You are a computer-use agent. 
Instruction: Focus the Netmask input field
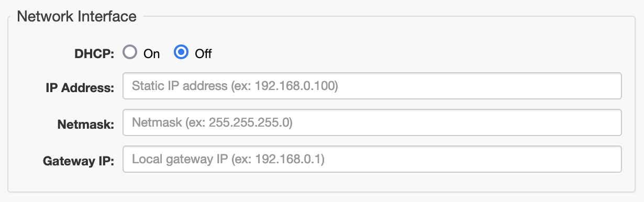372,122
